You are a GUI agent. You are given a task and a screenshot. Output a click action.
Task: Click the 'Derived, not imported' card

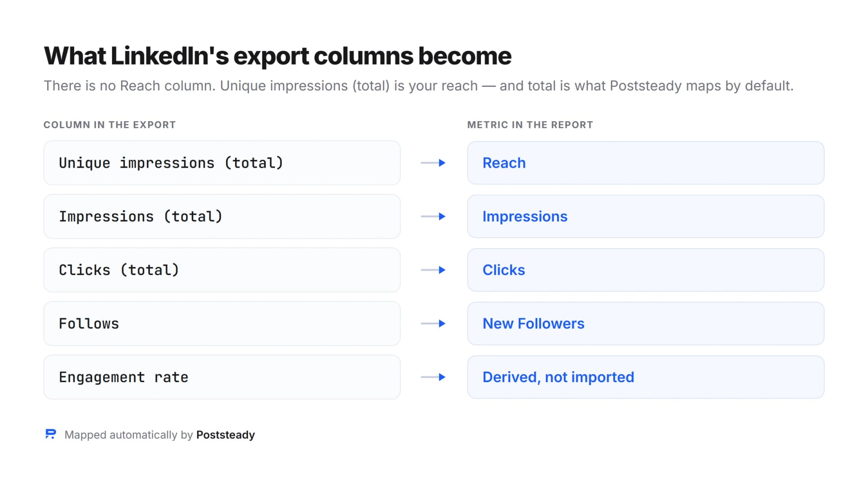click(x=646, y=377)
